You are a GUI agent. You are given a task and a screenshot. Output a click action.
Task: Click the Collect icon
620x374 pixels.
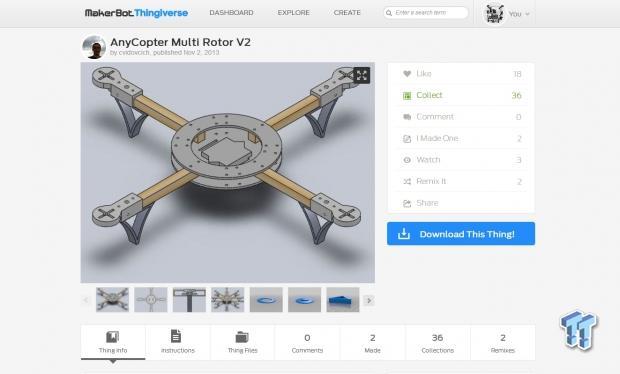tap(407, 96)
